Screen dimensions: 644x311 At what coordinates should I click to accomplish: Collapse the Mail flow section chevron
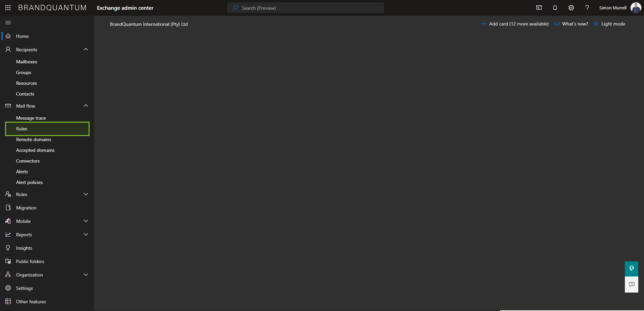(x=86, y=106)
